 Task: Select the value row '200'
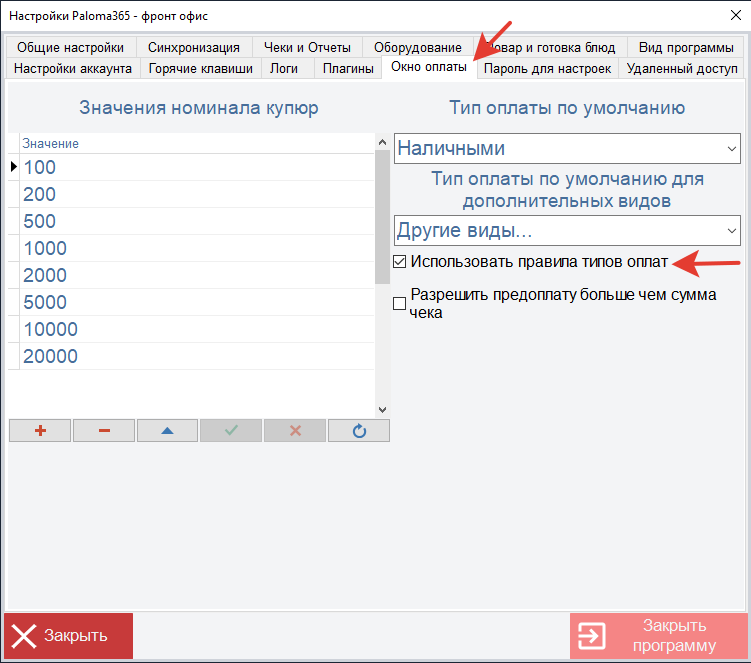(196, 194)
